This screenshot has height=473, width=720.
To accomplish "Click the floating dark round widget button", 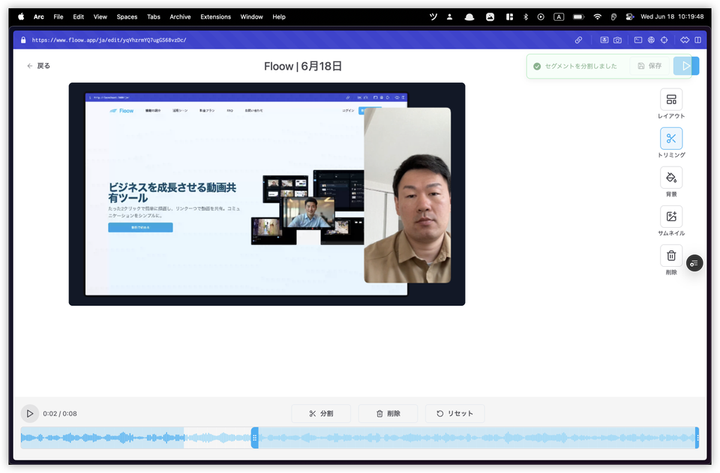I will [696, 262].
